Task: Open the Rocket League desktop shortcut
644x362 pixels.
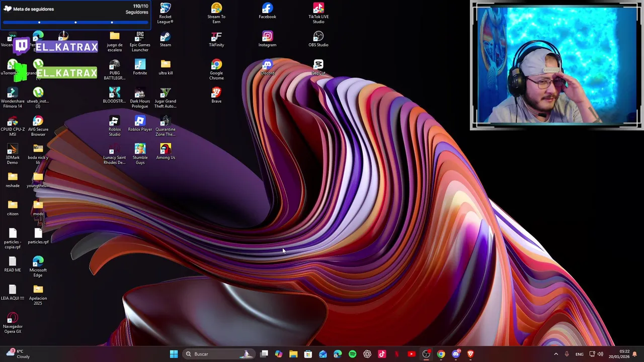Action: pyautogui.click(x=166, y=13)
